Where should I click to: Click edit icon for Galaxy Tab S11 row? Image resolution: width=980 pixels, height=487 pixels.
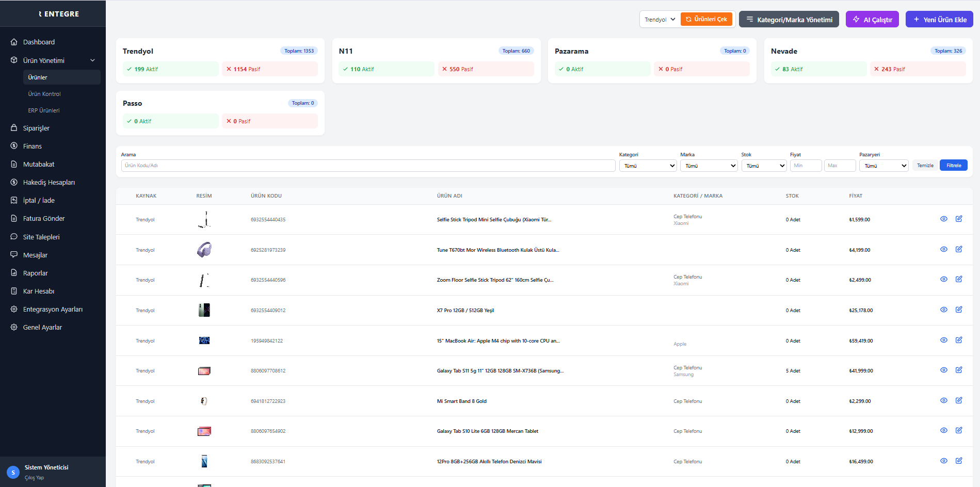pos(958,370)
